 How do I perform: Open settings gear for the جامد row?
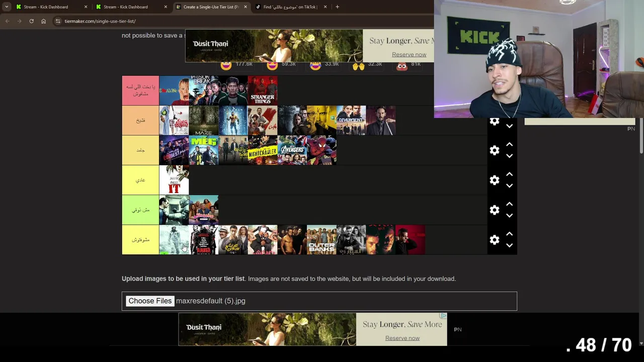tap(494, 150)
